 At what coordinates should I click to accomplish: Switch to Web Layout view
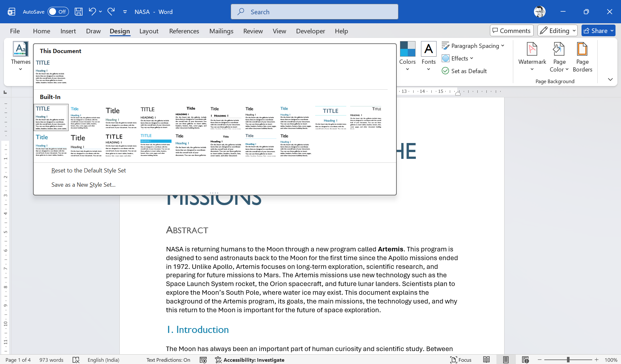pyautogui.click(x=525, y=360)
